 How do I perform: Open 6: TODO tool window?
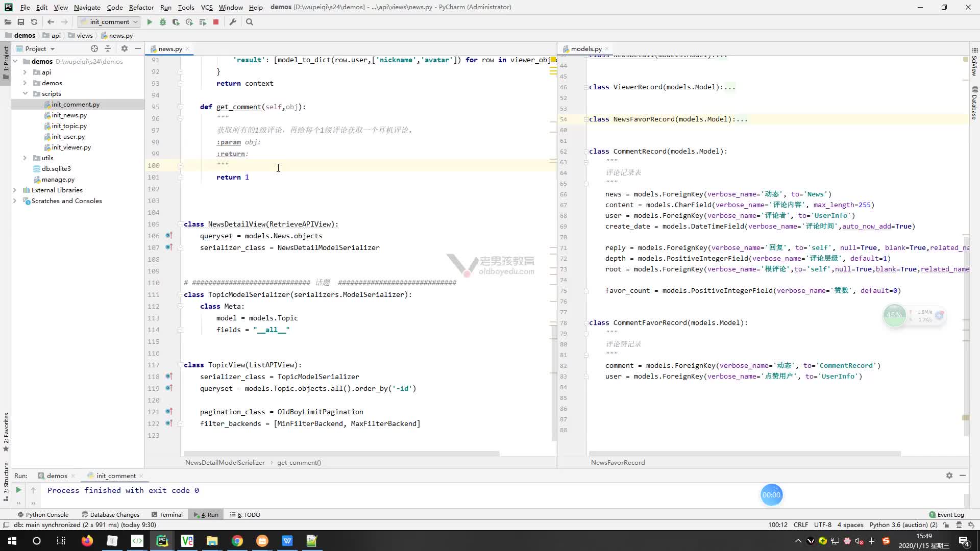click(245, 515)
